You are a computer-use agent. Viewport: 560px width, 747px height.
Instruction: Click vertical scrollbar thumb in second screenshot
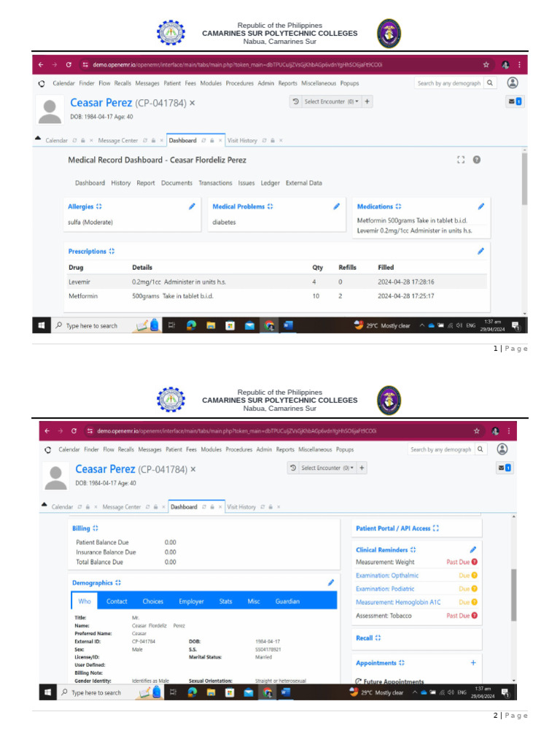tap(514, 595)
